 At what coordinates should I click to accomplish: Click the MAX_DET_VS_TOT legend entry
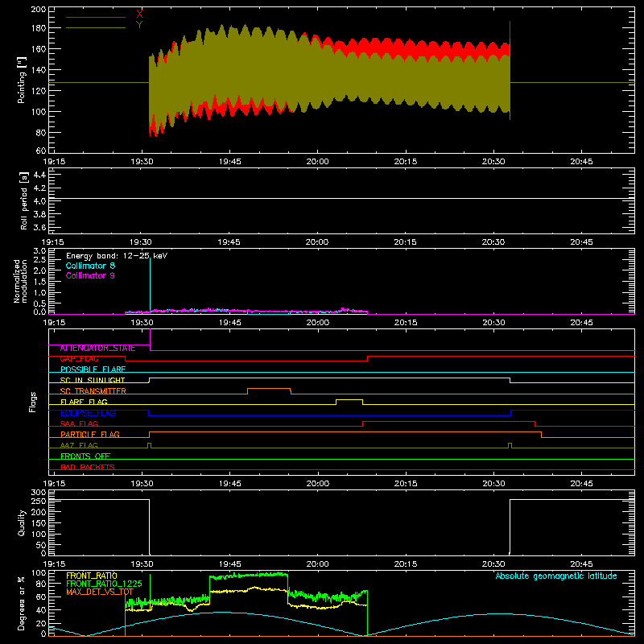[100, 592]
